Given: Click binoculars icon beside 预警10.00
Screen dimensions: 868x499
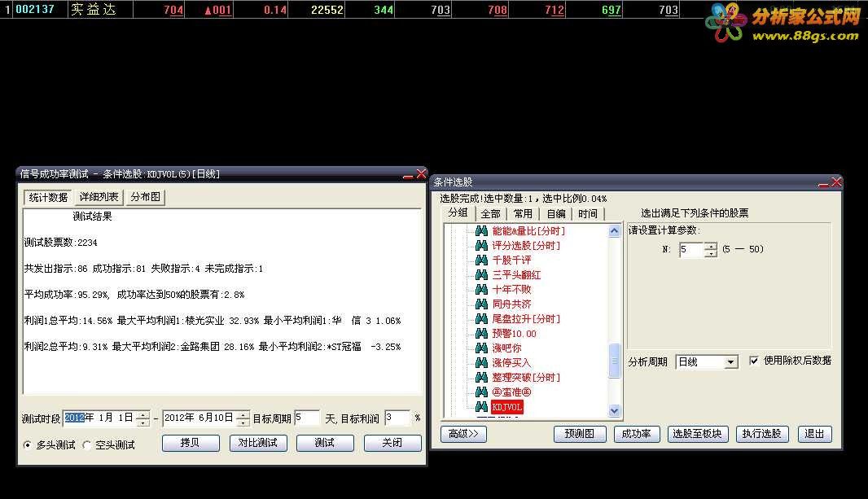Looking at the screenshot, I should pyautogui.click(x=481, y=333).
